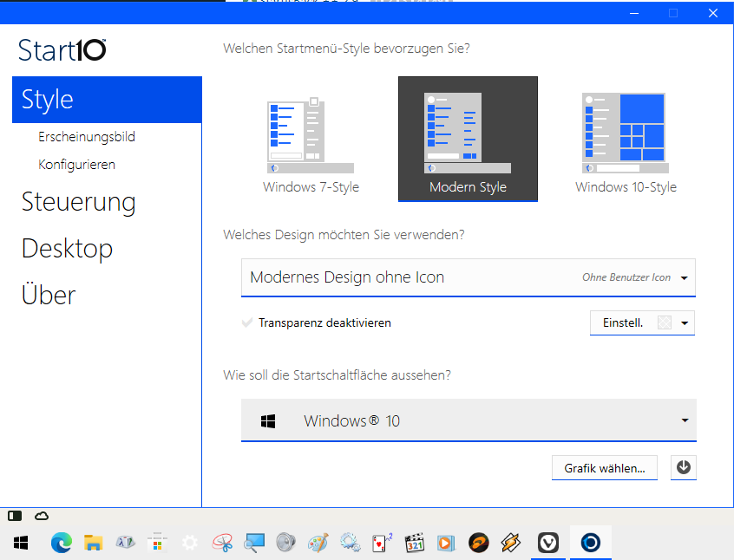Expand the Modernes Design ohne Icon dropdown
734x560 pixels.
click(x=469, y=277)
